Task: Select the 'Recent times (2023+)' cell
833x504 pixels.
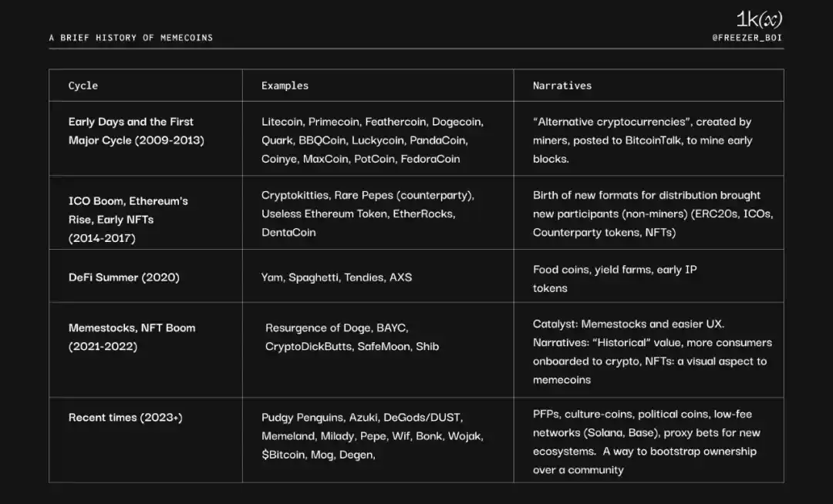Action: [x=126, y=418]
